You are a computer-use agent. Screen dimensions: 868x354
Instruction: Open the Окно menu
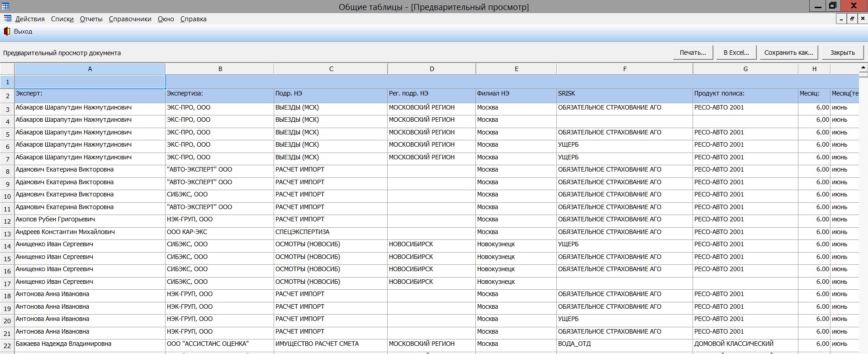[x=166, y=19]
